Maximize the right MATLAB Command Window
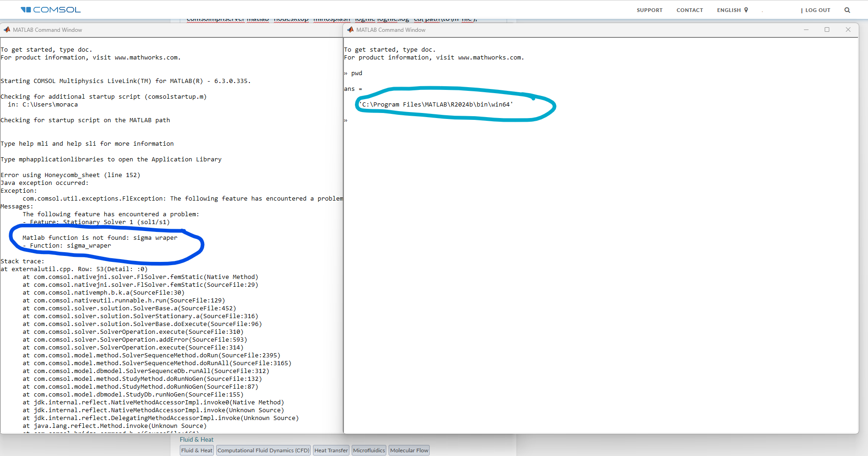This screenshot has width=868, height=456. pos(827,30)
